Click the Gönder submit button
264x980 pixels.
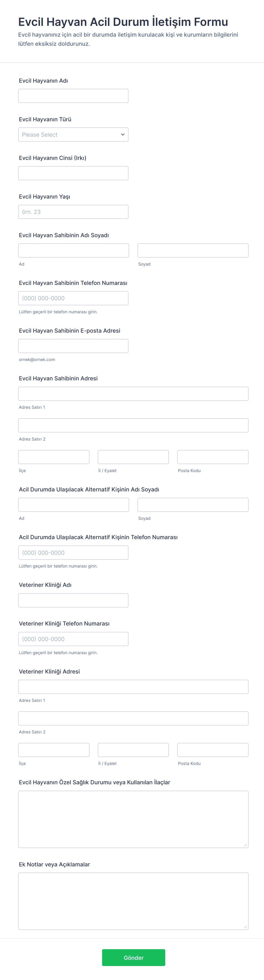click(133, 957)
